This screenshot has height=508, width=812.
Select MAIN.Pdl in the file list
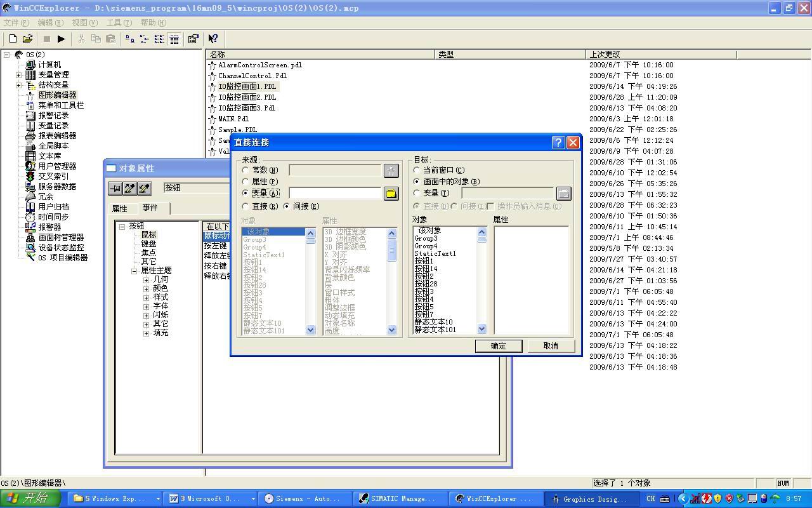pyautogui.click(x=233, y=119)
